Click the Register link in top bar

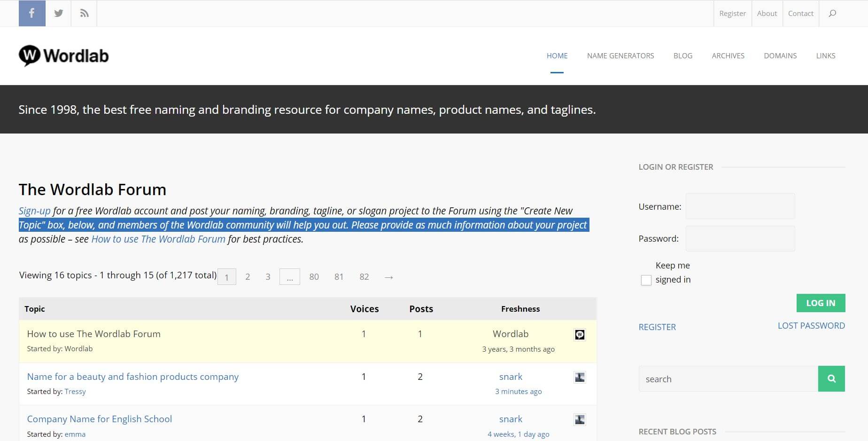[x=732, y=14]
